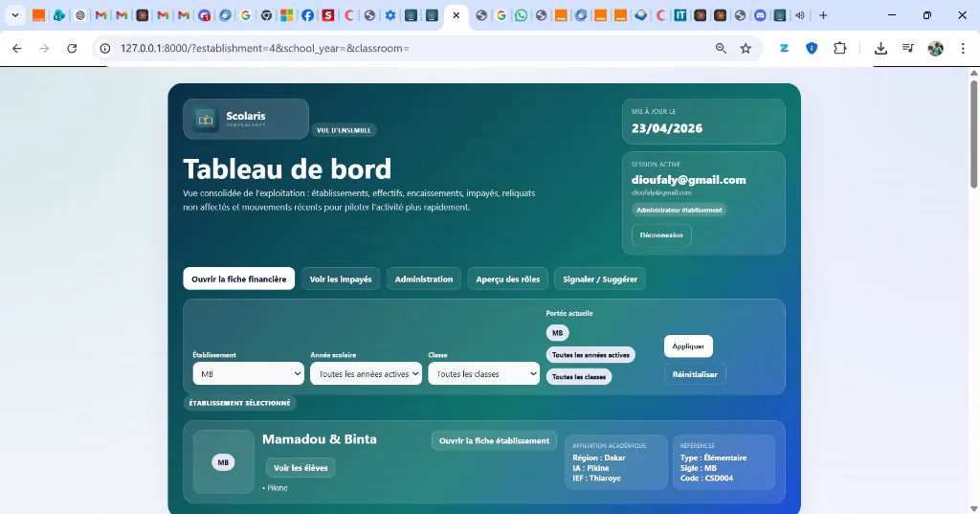Click the Tableau de bord title

click(x=287, y=169)
